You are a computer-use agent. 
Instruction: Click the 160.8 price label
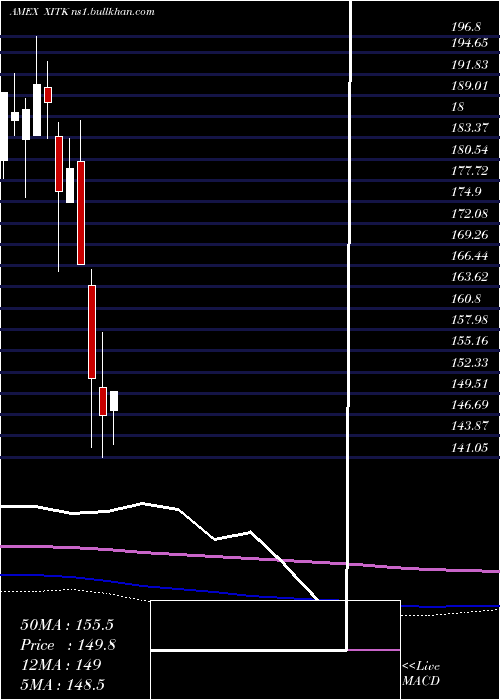[x=466, y=298]
